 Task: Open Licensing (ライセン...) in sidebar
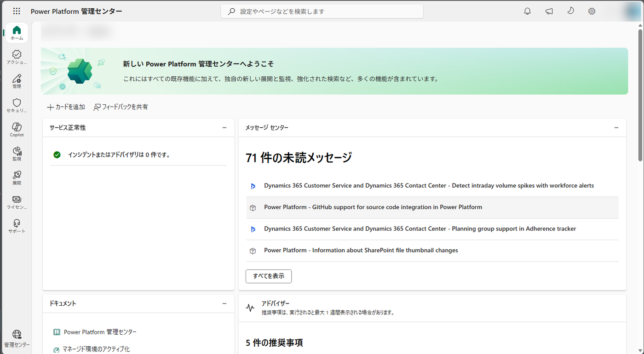(17, 202)
